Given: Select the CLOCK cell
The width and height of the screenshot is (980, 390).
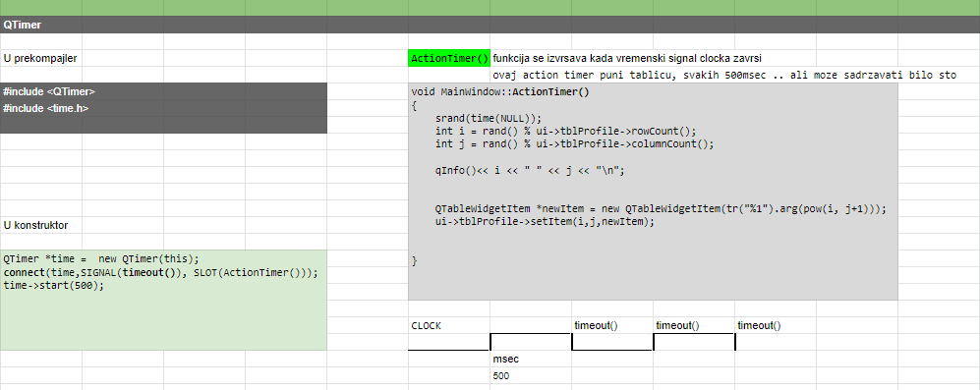Looking at the screenshot, I should (449, 325).
